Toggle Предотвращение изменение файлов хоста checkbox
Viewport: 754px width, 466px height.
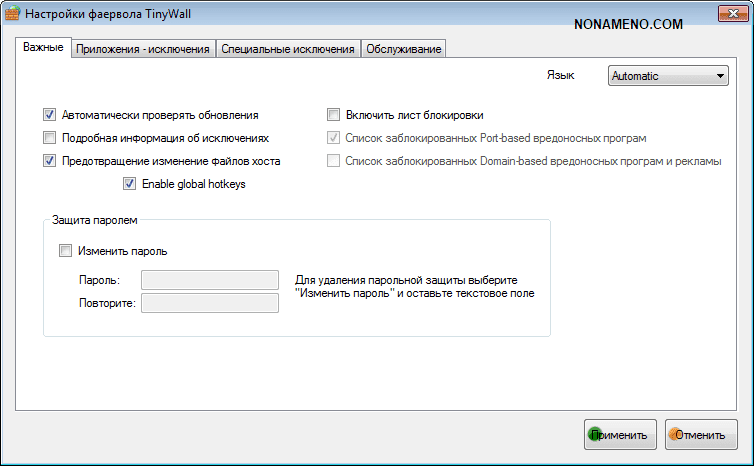(x=50, y=161)
